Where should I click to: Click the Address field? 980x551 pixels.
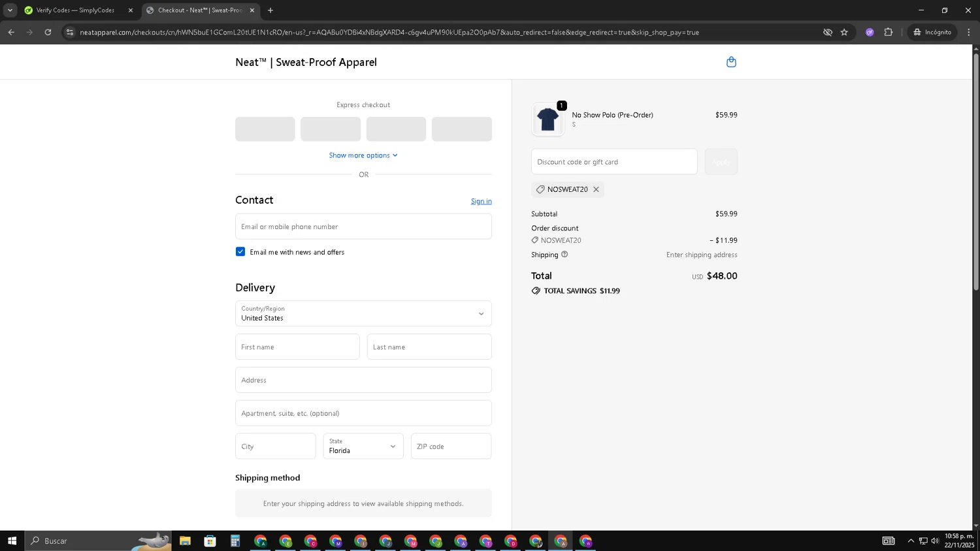click(x=363, y=380)
